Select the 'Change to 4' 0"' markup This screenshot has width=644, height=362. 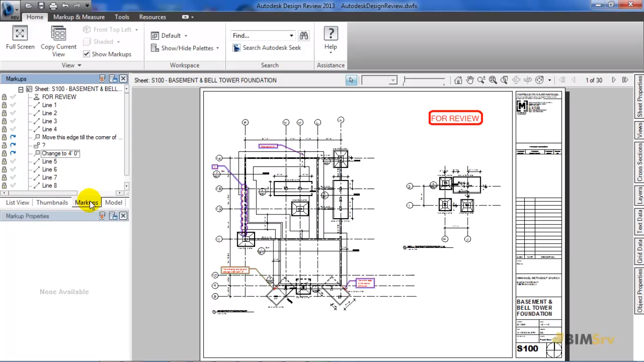pos(61,153)
